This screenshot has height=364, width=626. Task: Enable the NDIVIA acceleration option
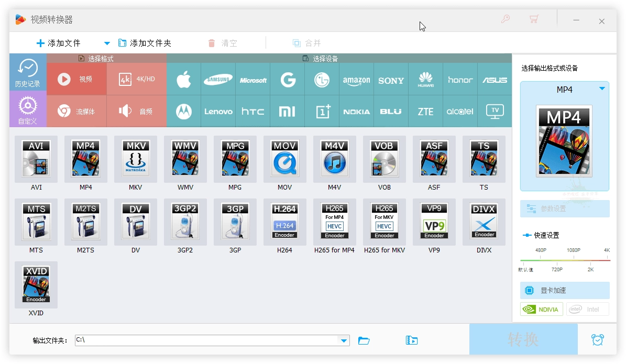(541, 309)
